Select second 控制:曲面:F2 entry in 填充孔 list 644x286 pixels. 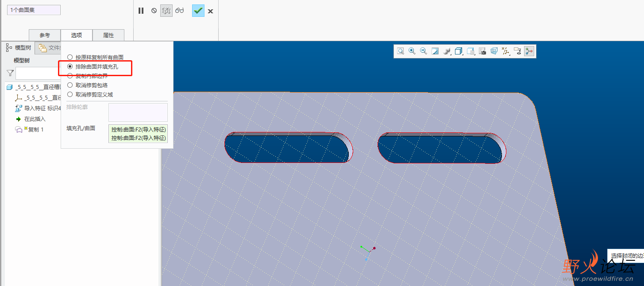click(138, 138)
